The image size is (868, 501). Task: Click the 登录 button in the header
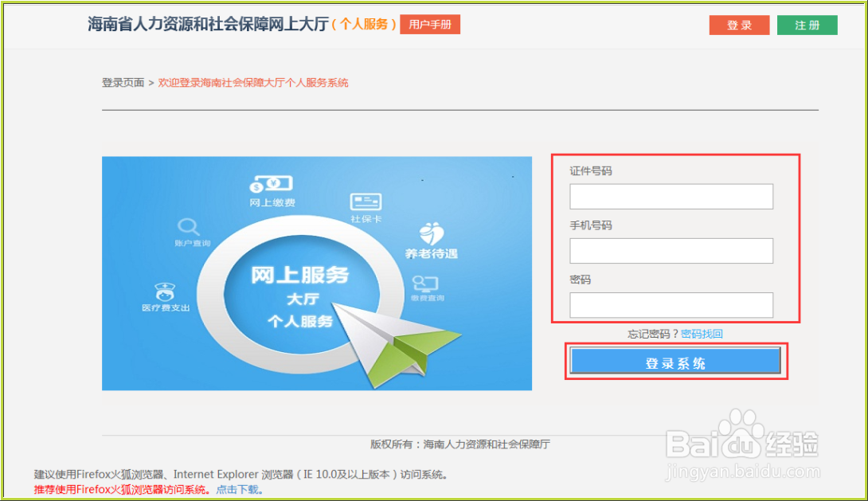coord(738,25)
